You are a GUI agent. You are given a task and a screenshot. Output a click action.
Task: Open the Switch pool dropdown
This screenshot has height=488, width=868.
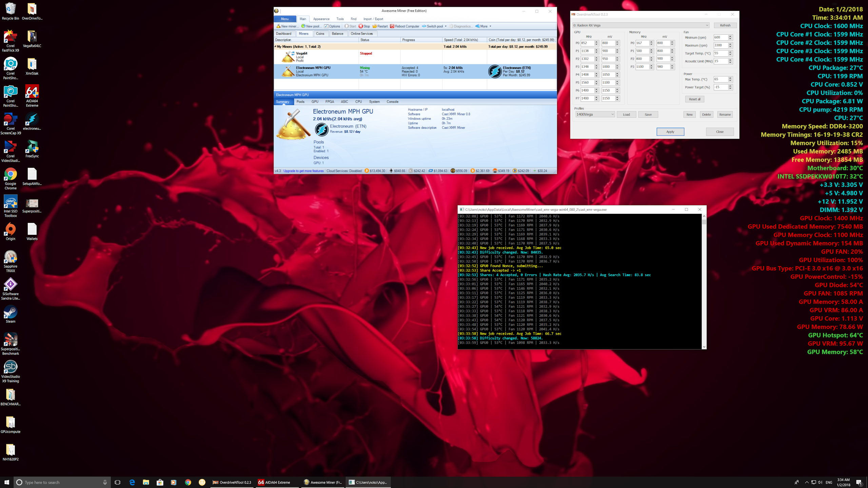coord(434,26)
